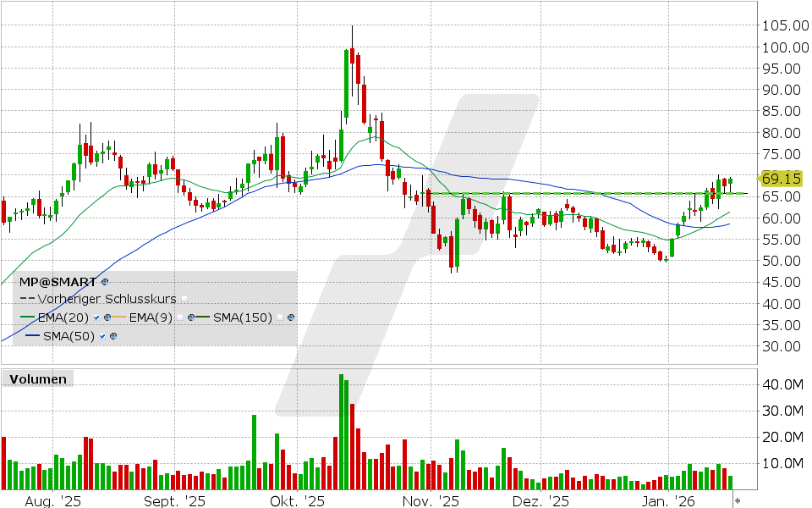Enable the Vorheriger Schlusskurs checkbox
This screenshot has width=812, height=508.
(x=185, y=299)
